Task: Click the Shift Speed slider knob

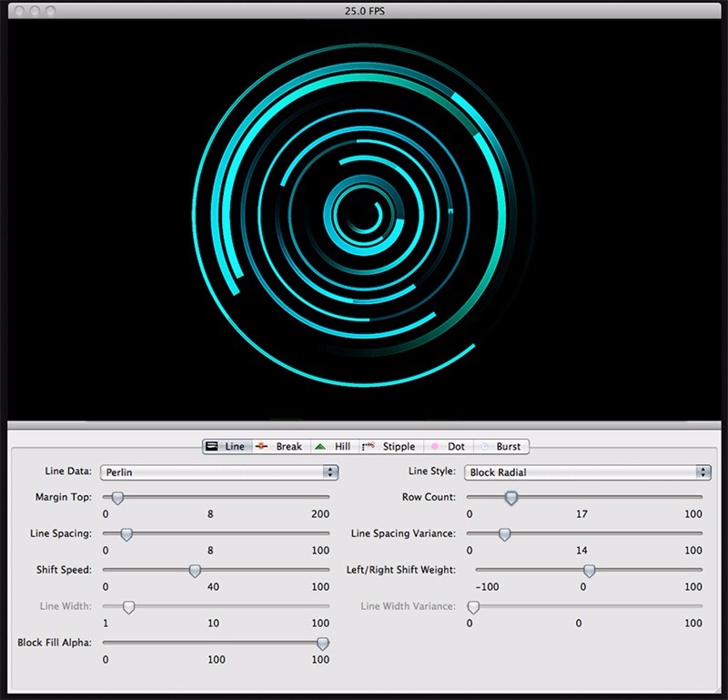Action: [x=194, y=571]
